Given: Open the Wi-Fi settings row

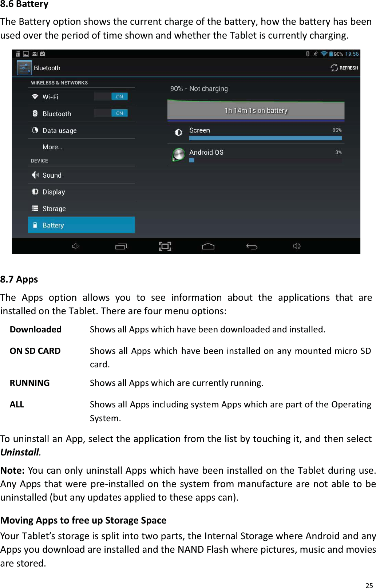Looking at the screenshot, I should tap(82, 97).
